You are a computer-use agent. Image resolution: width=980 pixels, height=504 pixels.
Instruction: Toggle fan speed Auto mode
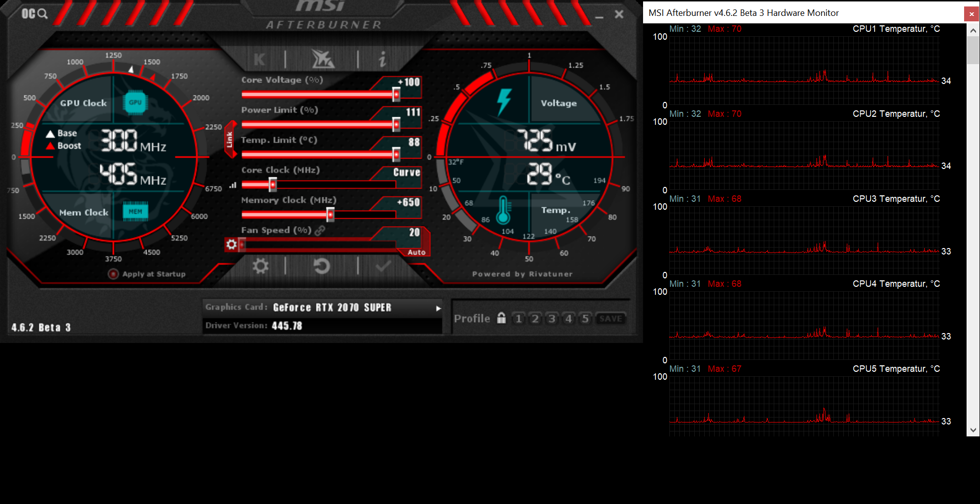pyautogui.click(x=416, y=252)
